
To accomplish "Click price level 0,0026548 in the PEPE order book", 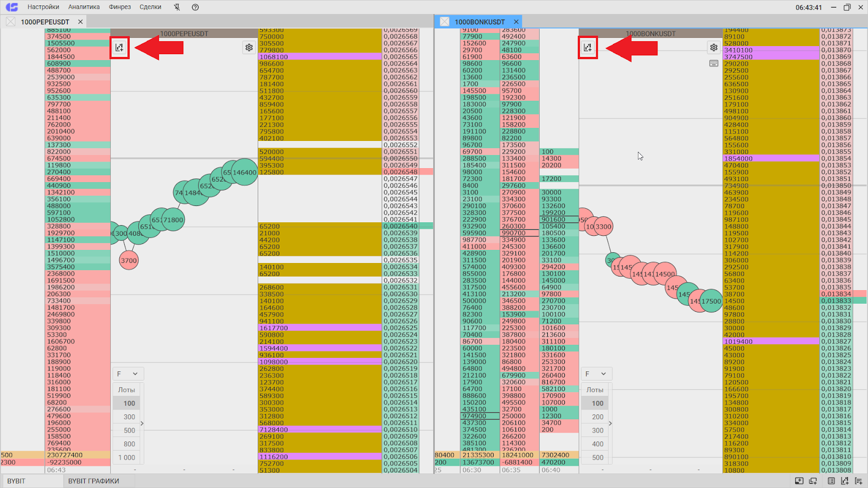I will point(400,172).
